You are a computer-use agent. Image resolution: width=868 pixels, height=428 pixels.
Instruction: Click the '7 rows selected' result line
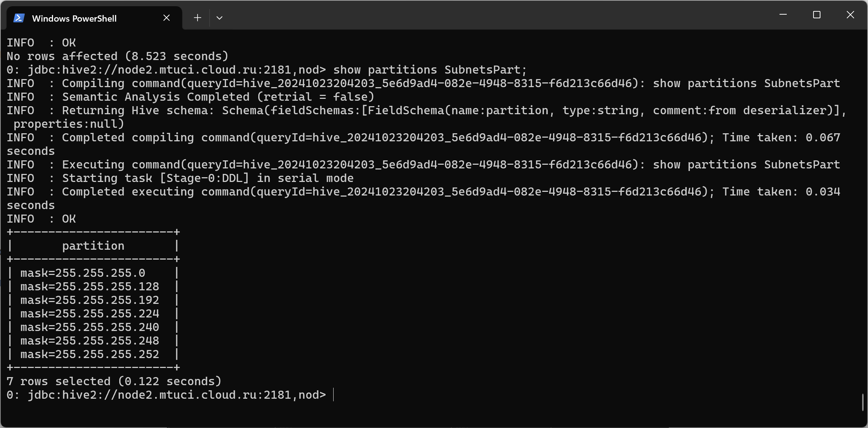pyautogui.click(x=114, y=381)
